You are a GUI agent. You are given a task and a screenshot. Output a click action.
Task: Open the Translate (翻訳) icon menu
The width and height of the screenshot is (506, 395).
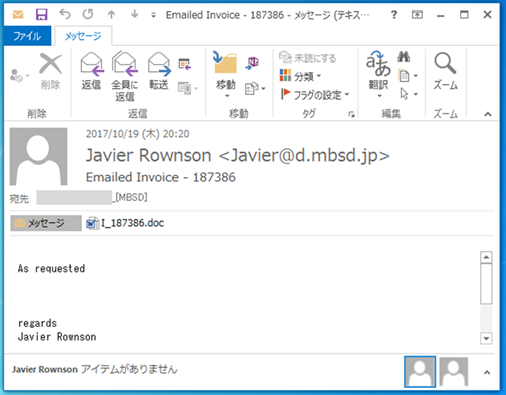(378, 73)
